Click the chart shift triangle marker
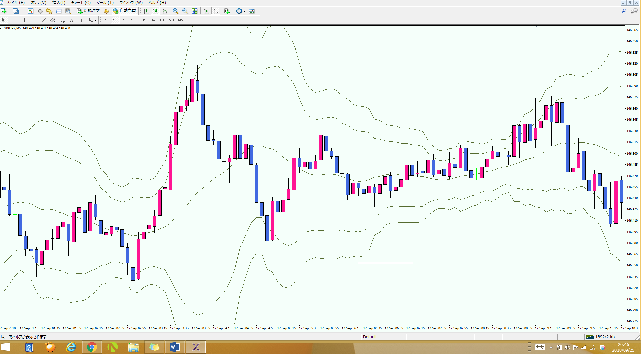This screenshot has height=362, width=644. 536,26
